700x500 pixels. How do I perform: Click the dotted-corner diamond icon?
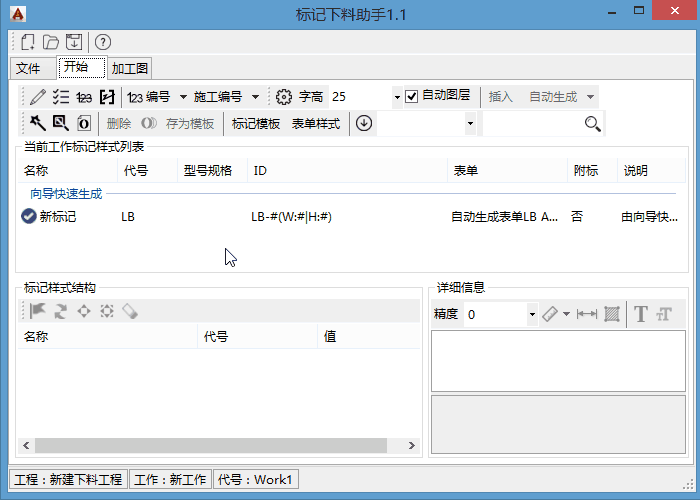point(107,311)
